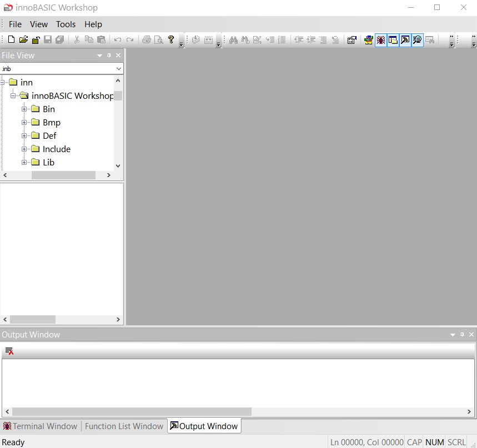Click the grayed-out find-in-window toolbar icon
The width and height of the screenshot is (477, 448).
430,39
